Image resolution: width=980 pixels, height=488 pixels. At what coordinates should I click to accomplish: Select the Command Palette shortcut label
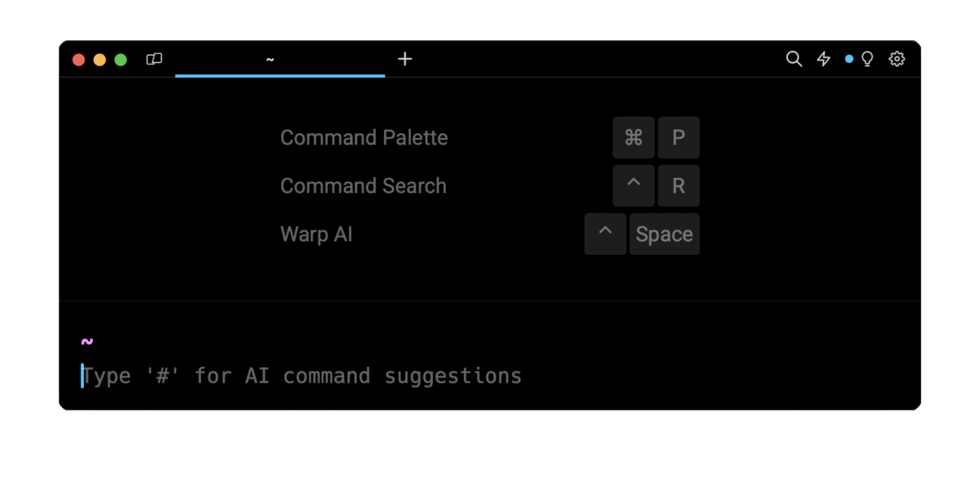click(364, 137)
